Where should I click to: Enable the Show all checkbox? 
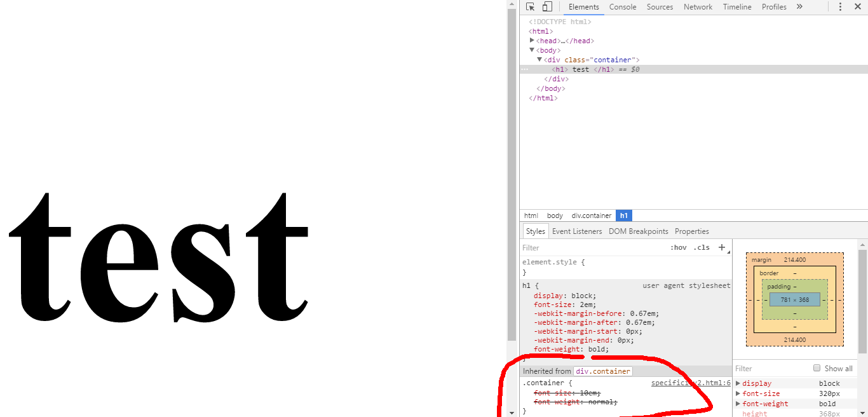(x=817, y=368)
